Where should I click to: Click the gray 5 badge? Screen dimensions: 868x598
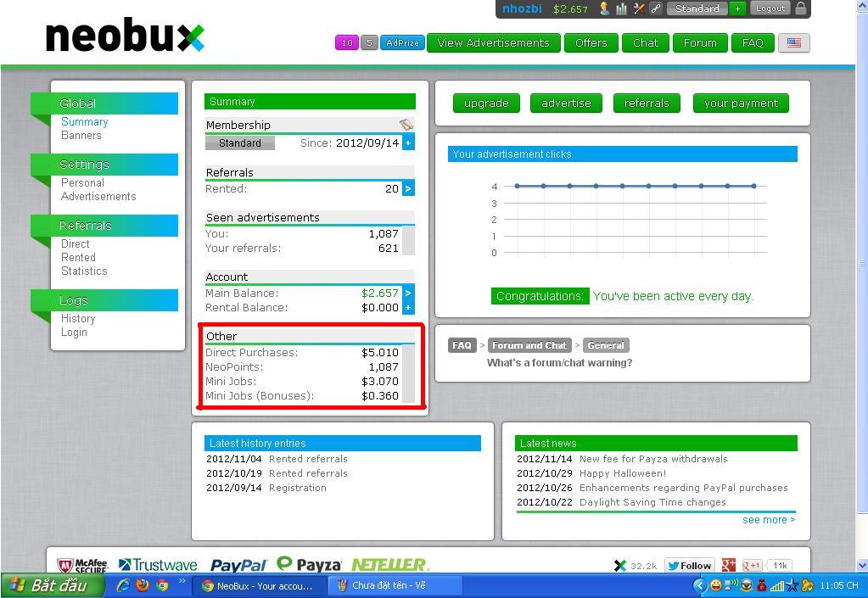coord(369,42)
